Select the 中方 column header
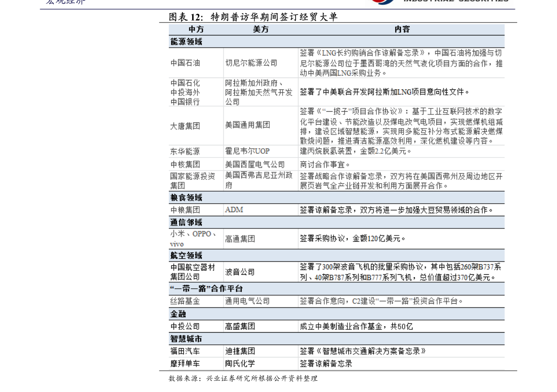Viewport: 557px width, 392px height. (196, 29)
